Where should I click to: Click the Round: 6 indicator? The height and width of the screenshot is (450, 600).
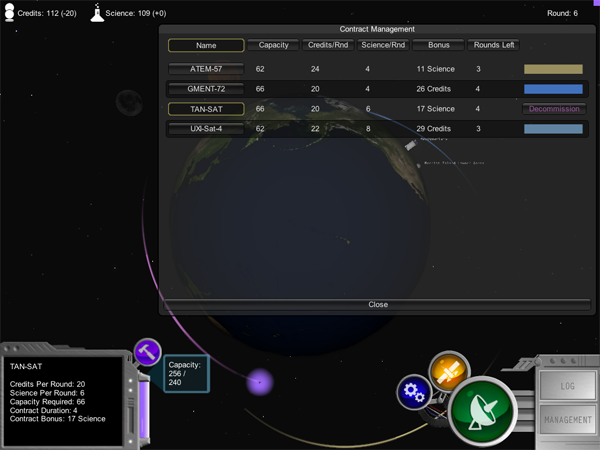562,13
